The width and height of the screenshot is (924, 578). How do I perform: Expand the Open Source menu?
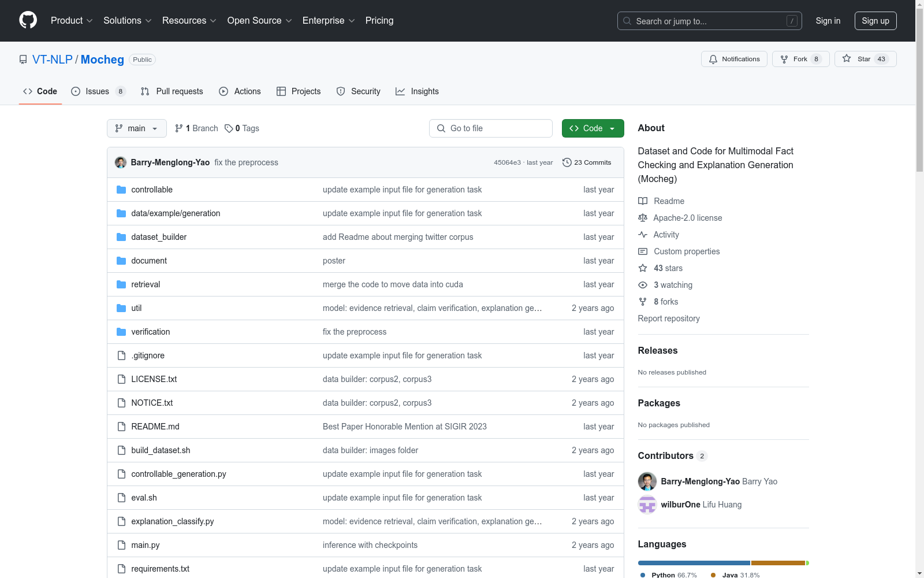coord(260,21)
